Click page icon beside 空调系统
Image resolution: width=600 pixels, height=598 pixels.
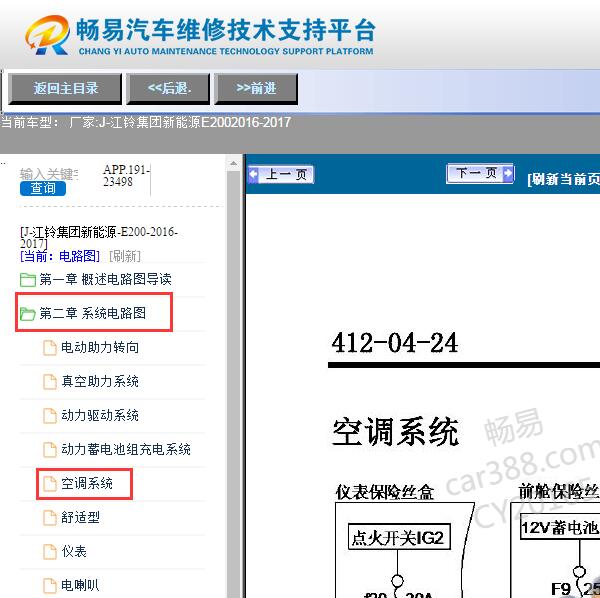click(x=50, y=484)
